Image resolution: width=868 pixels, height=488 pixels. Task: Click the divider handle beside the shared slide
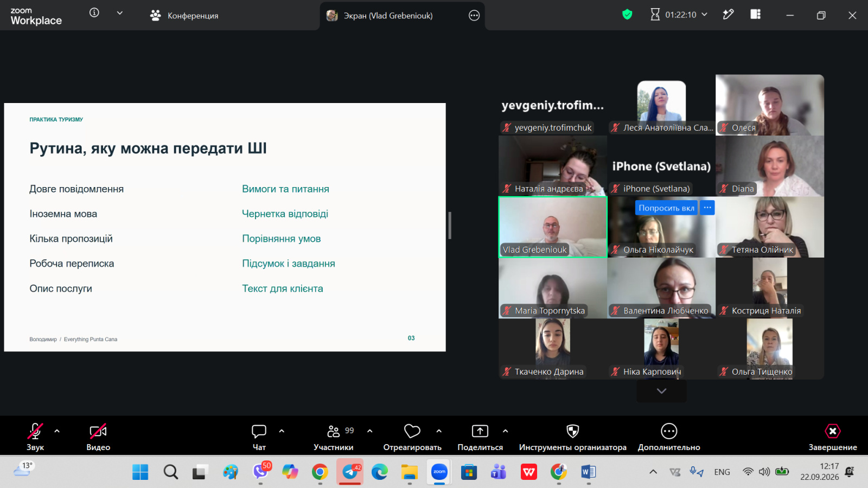click(450, 226)
